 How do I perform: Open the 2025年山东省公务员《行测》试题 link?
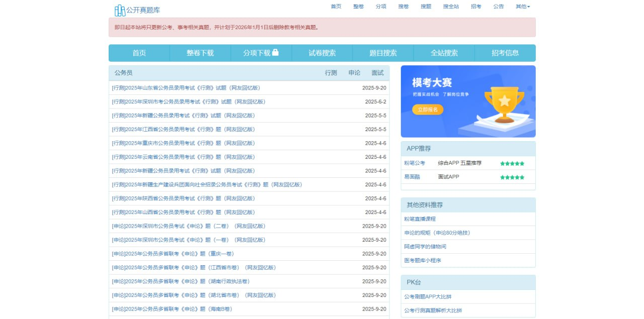[186, 88]
